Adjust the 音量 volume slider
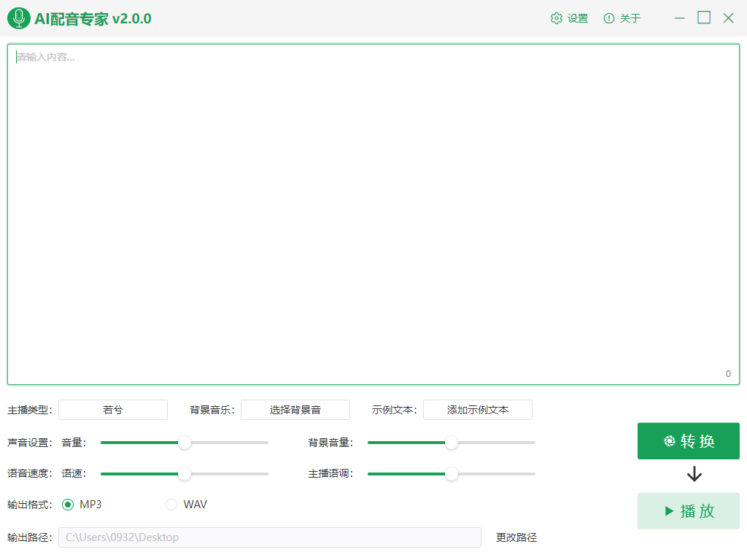The width and height of the screenshot is (747, 560). pos(185,443)
